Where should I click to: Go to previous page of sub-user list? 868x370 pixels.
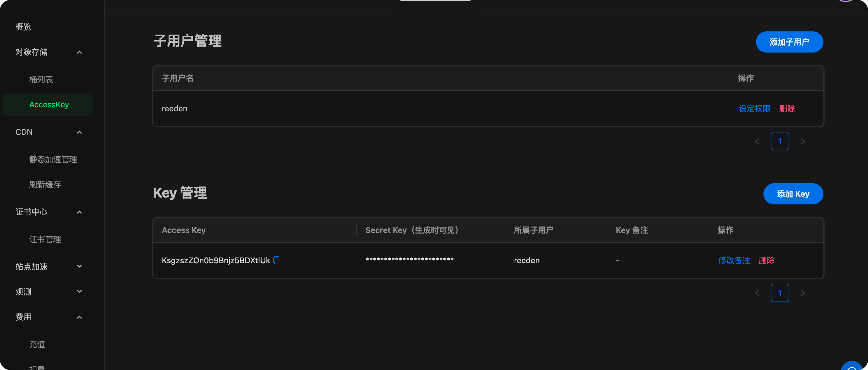[x=757, y=141]
